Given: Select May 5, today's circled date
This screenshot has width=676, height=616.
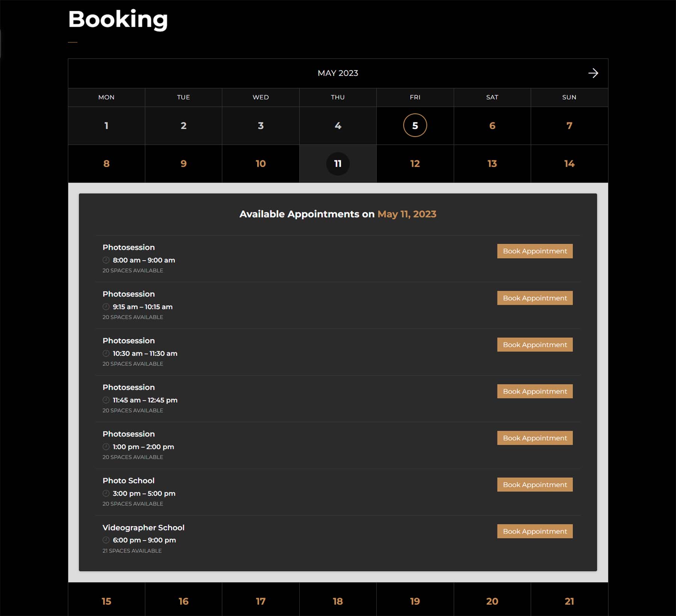Looking at the screenshot, I should [x=415, y=126].
